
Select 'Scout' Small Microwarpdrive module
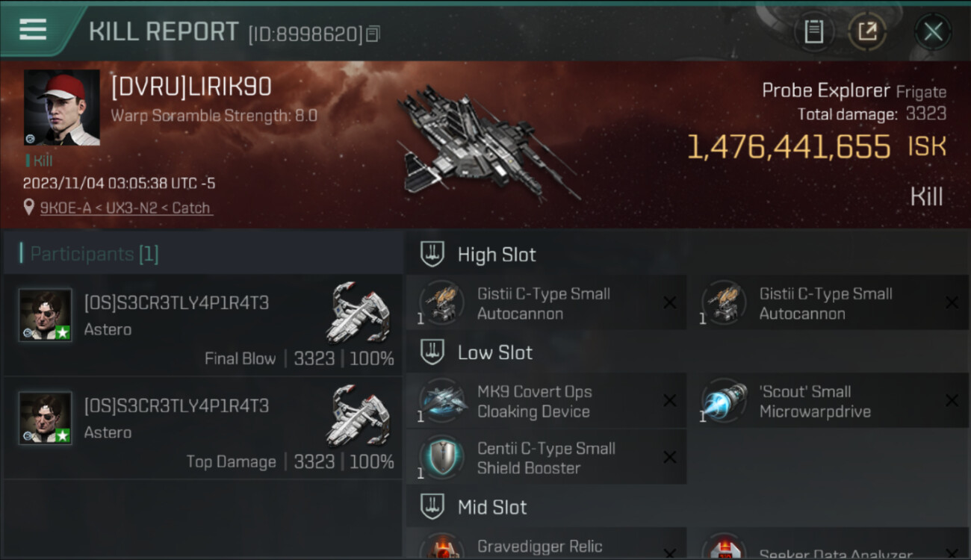pyautogui.click(x=828, y=401)
